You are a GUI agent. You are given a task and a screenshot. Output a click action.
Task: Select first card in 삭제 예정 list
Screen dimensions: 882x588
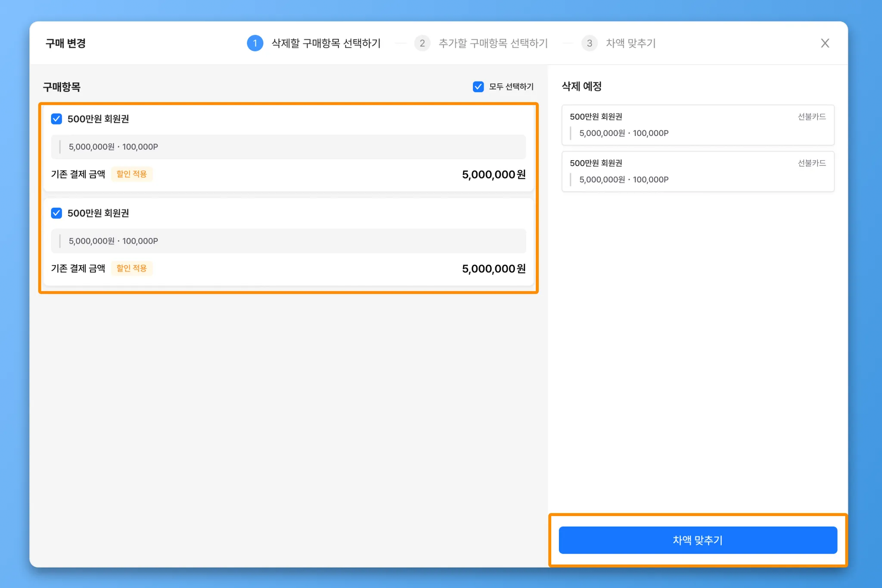tap(697, 125)
